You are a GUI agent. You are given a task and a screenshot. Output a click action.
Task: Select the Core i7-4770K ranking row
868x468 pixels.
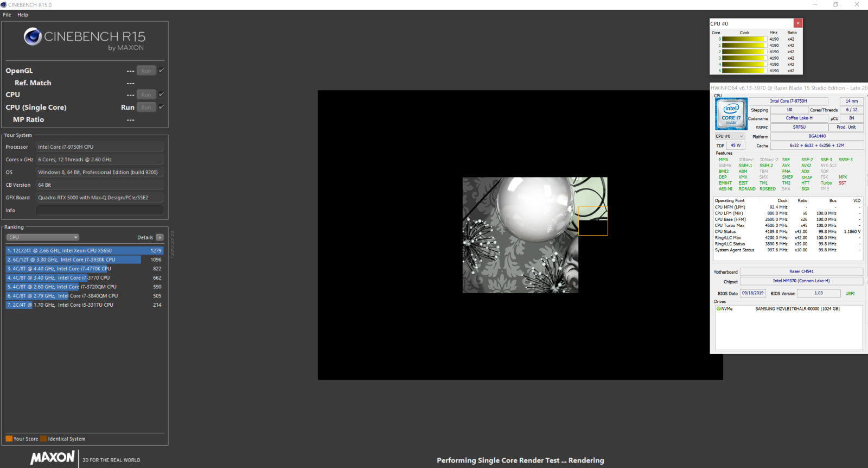click(x=85, y=269)
